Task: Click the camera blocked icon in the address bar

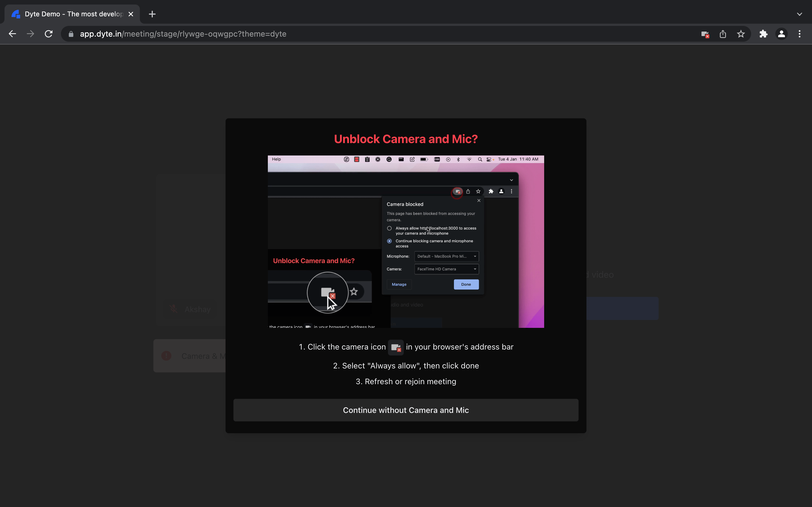Action: [705, 34]
